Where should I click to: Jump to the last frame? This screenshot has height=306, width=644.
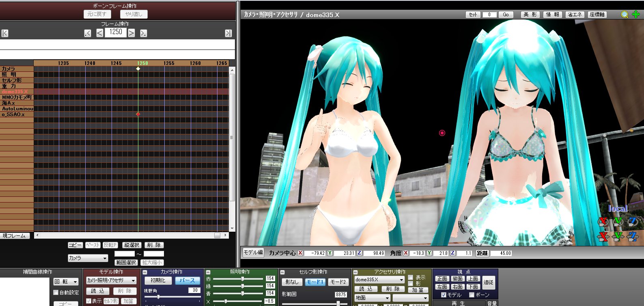228,33
